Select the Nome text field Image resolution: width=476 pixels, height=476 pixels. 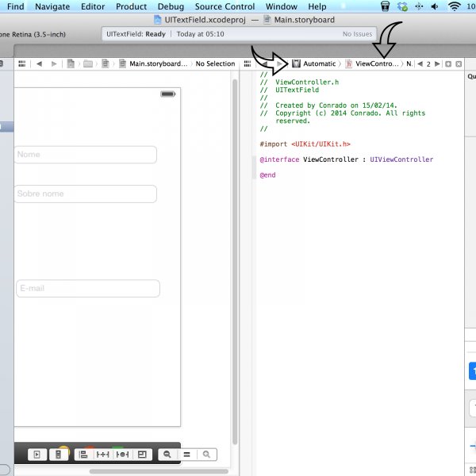pos(86,155)
